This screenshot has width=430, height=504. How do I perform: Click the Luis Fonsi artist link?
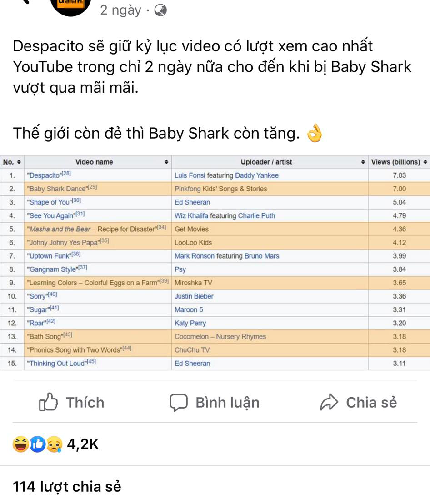(x=190, y=175)
